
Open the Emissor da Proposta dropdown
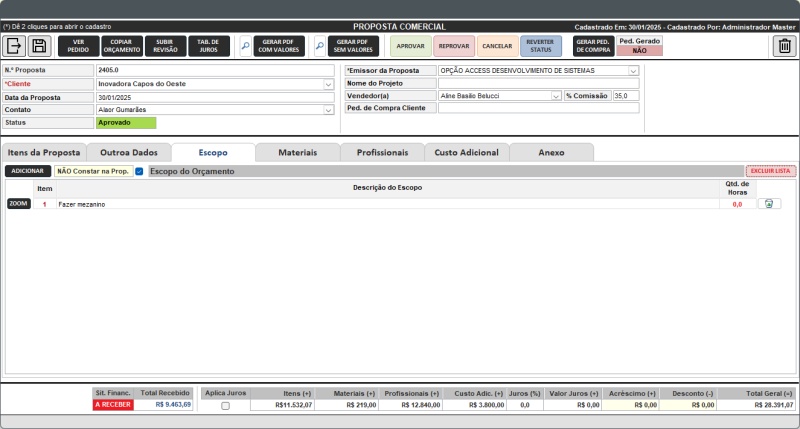tap(633, 71)
